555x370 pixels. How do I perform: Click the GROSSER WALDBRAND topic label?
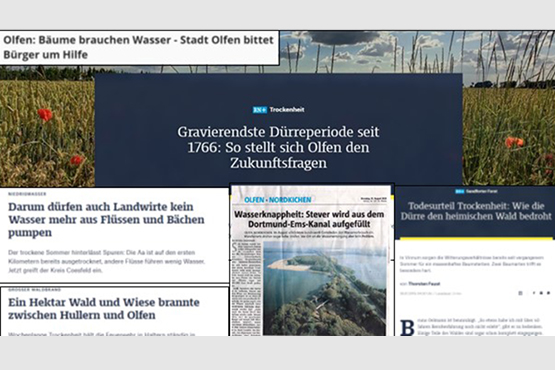pyautogui.click(x=34, y=290)
